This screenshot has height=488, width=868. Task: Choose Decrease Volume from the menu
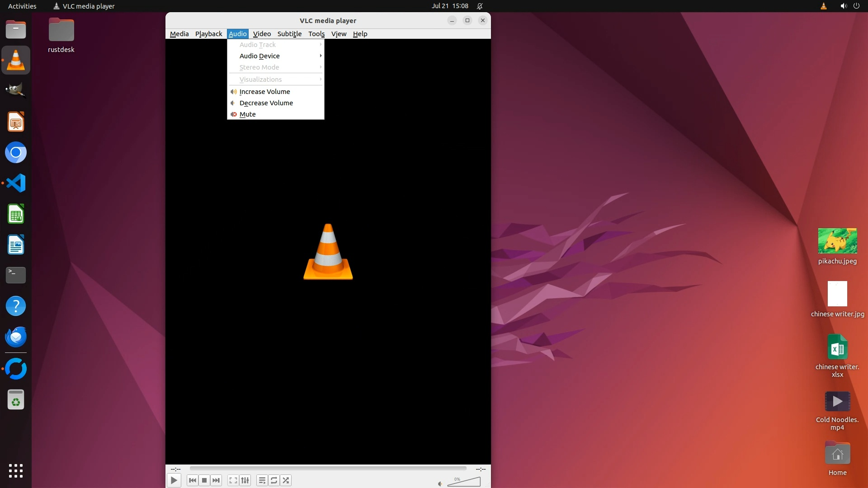[266, 103]
